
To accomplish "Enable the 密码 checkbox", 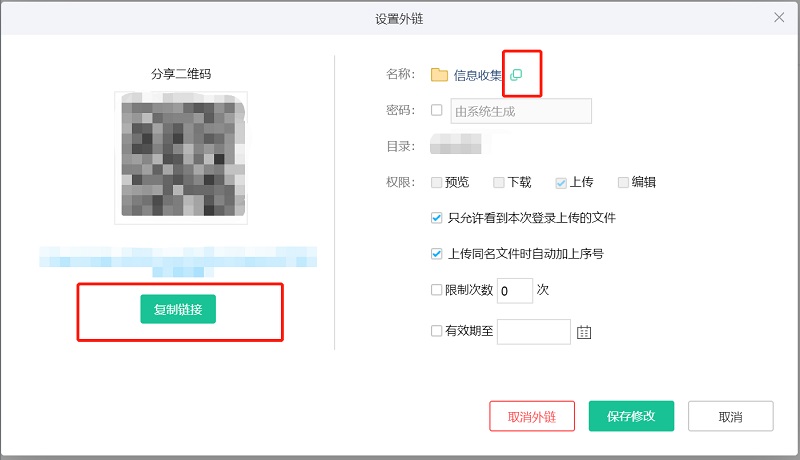I will click(436, 110).
